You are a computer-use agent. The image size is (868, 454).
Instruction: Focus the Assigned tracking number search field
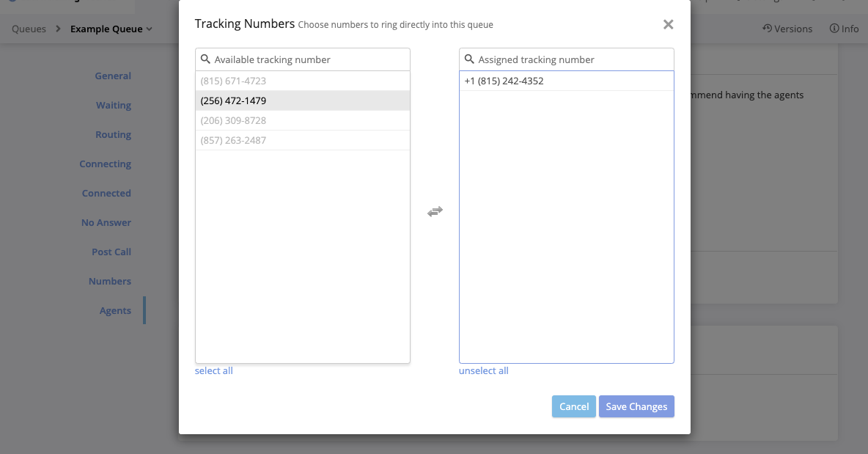(x=572, y=59)
